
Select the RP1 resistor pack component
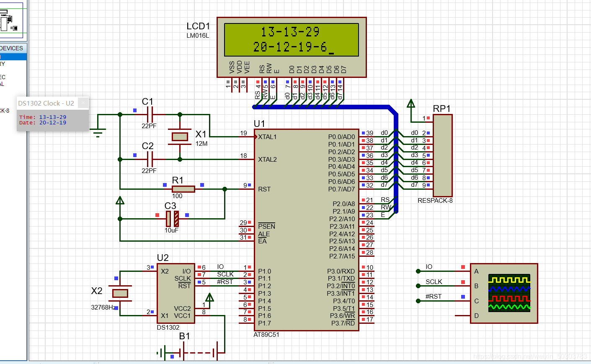coord(443,156)
